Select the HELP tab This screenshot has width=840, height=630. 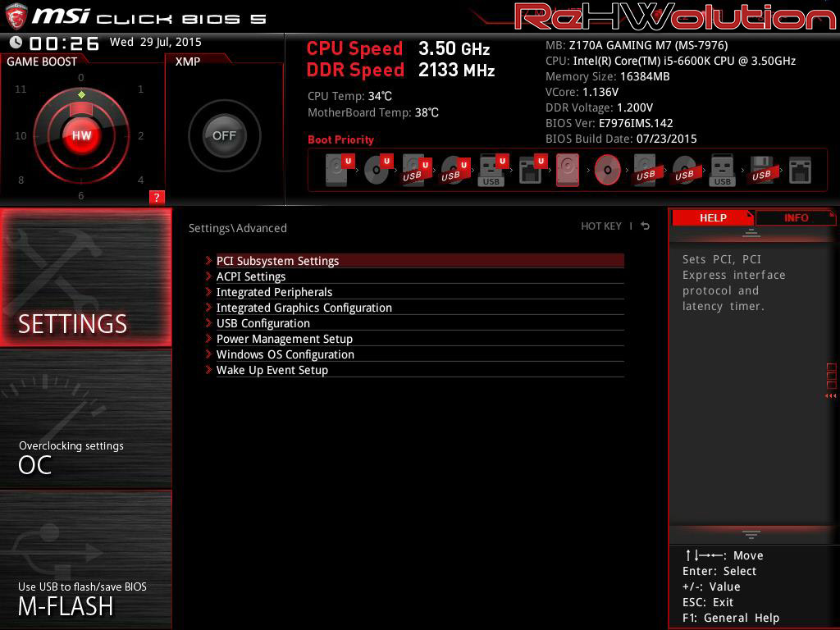pos(712,217)
